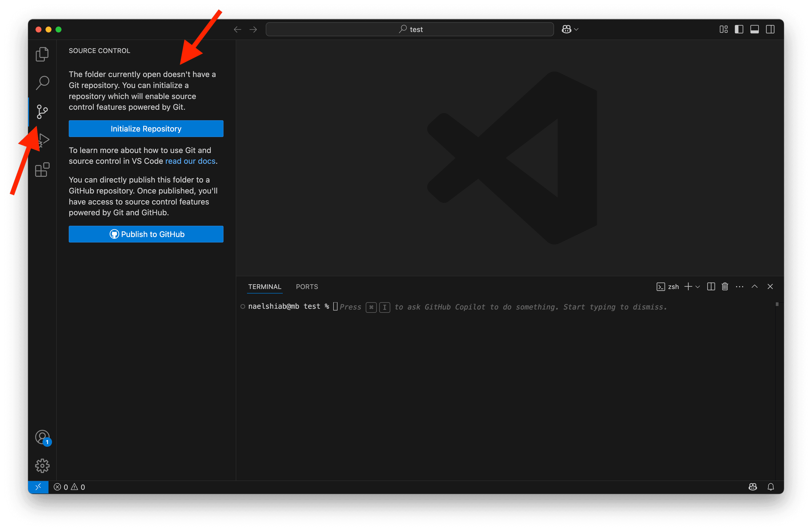The image size is (812, 531).
Task: Click the test command center search box
Action: [x=409, y=29]
